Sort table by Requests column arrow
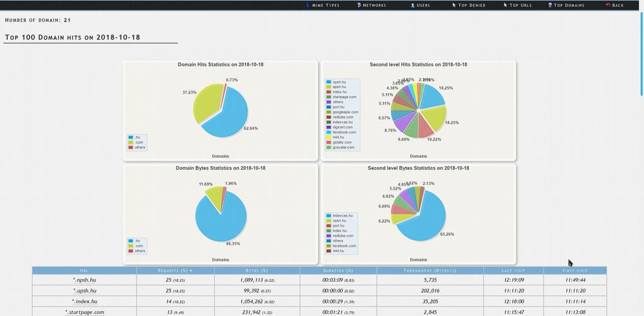Image resolution: width=644 pixels, height=316 pixels. [x=191, y=271]
